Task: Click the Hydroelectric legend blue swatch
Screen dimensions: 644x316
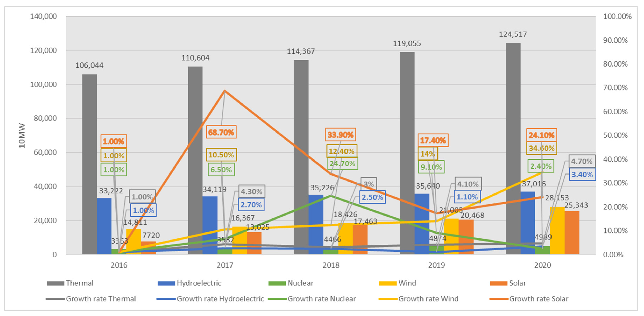Action: 166,283
